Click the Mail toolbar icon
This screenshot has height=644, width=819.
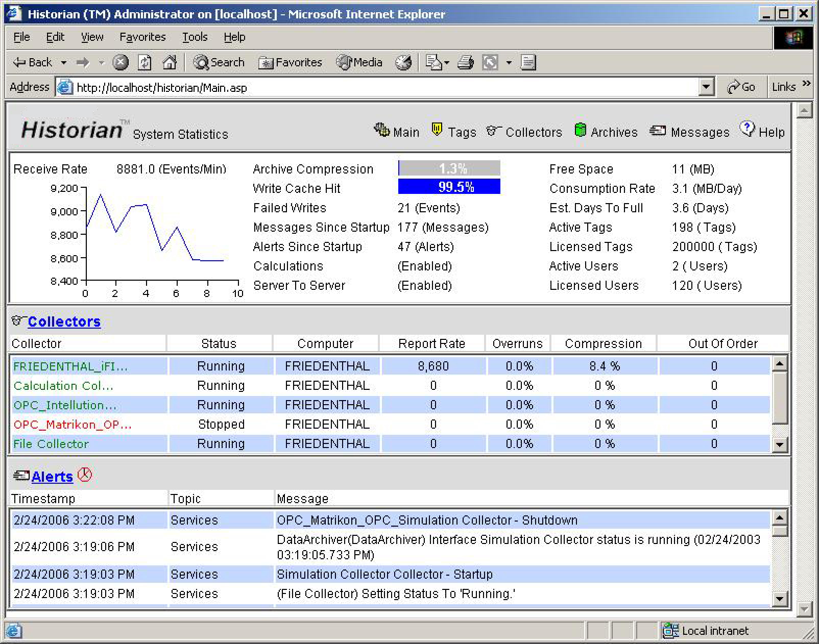point(433,63)
